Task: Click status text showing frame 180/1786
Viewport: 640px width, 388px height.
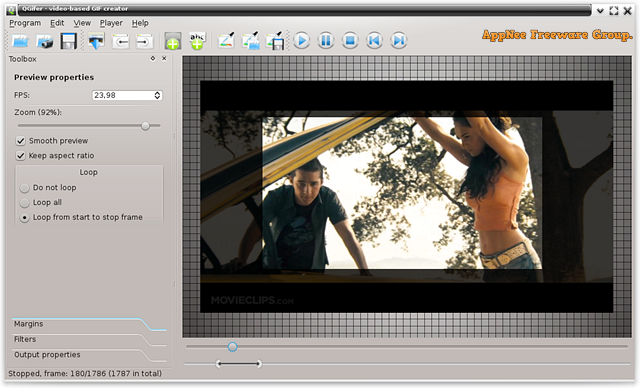Action: pyautogui.click(x=85, y=374)
